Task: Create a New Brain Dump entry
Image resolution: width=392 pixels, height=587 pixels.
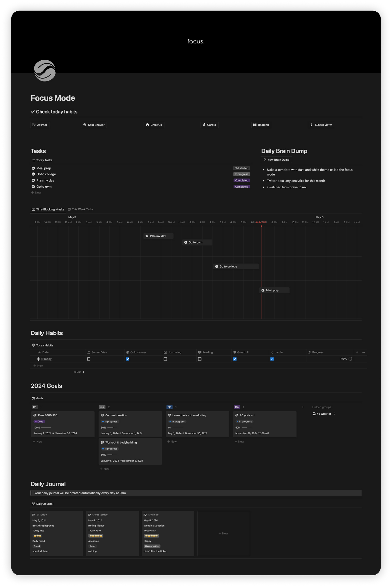Action: [276, 160]
